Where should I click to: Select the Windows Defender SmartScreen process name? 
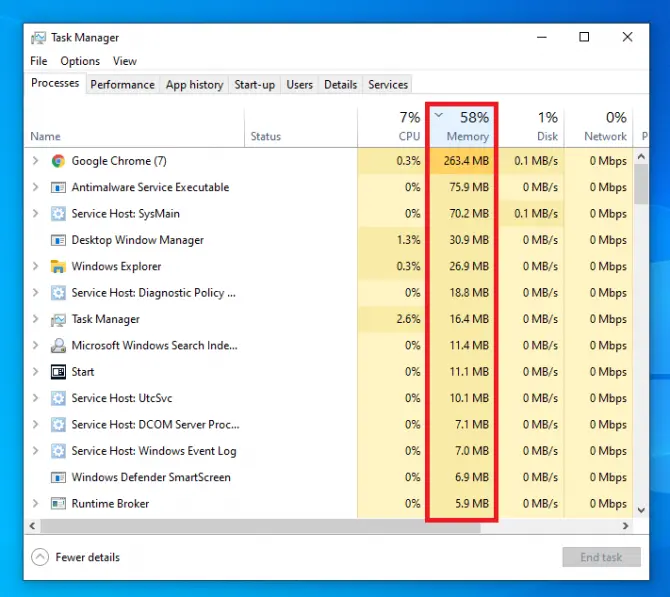(151, 477)
